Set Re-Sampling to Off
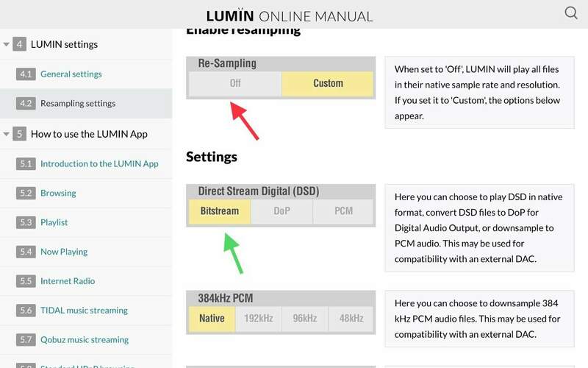Screen dimensions: 588x368 [235, 83]
